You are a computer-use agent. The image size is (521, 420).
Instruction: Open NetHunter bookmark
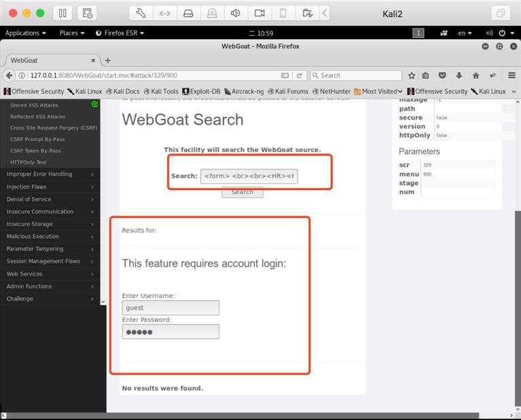point(331,92)
